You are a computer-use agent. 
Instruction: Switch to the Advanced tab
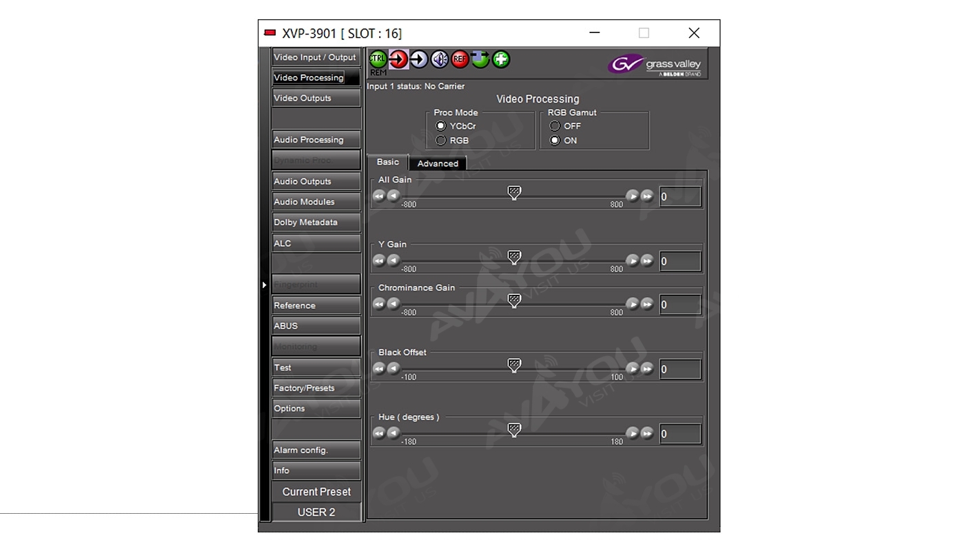click(x=438, y=163)
